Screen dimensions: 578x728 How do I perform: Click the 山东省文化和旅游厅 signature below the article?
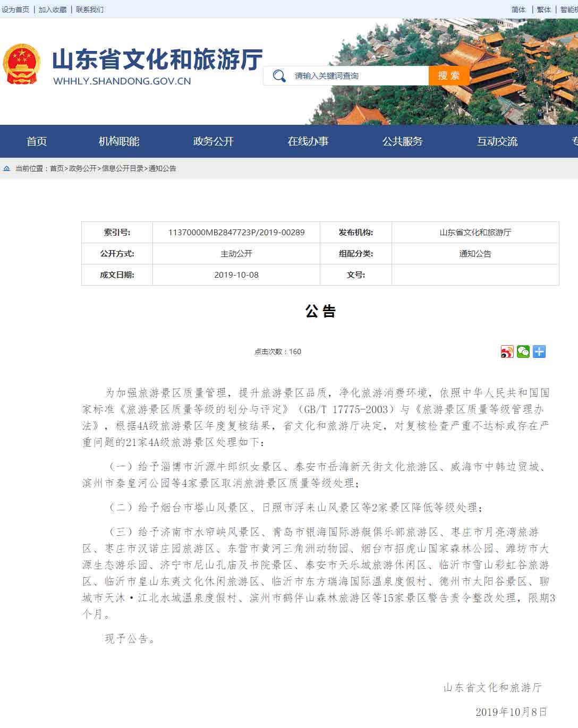coord(492,688)
